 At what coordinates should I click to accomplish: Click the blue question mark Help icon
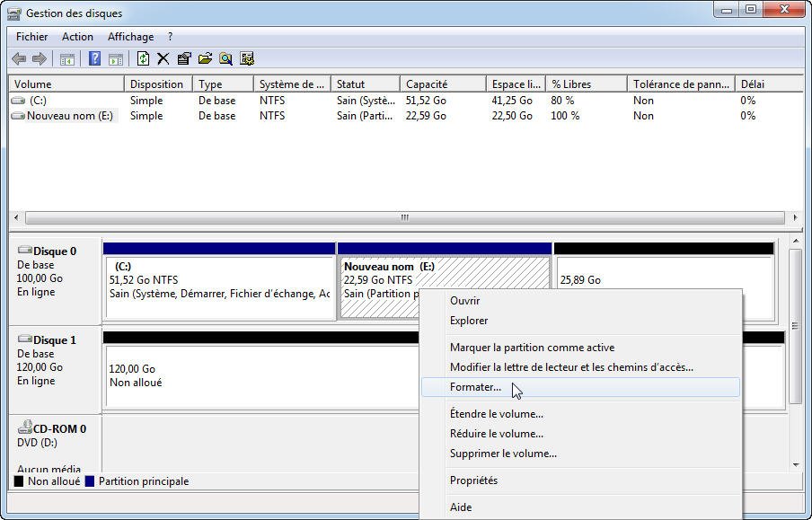(x=94, y=59)
